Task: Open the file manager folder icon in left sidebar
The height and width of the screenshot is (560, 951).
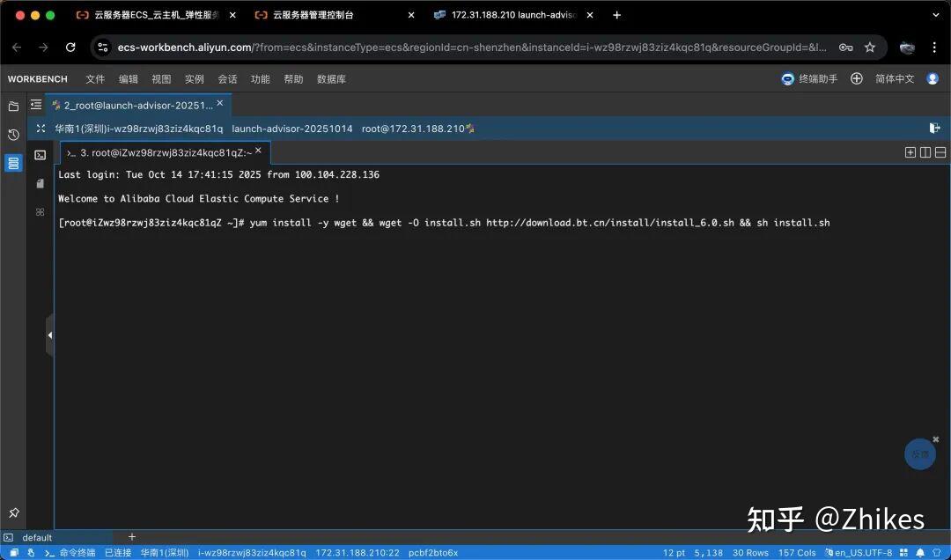Action: [x=13, y=107]
